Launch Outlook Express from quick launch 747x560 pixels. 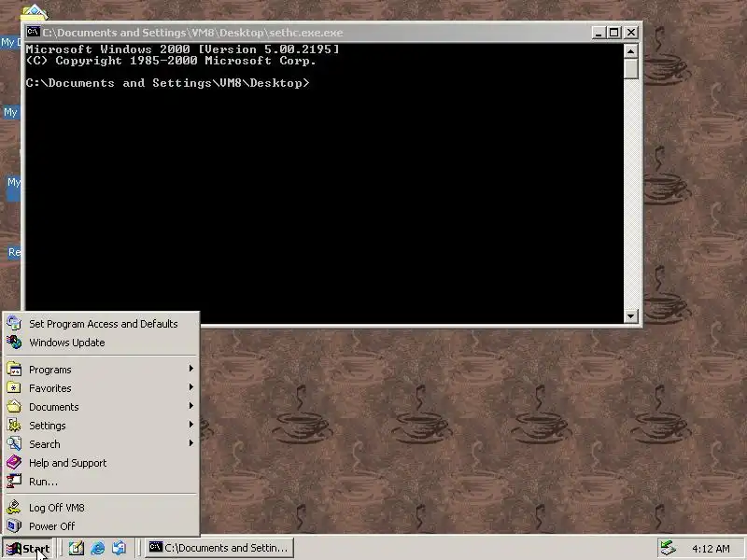[x=120, y=548]
